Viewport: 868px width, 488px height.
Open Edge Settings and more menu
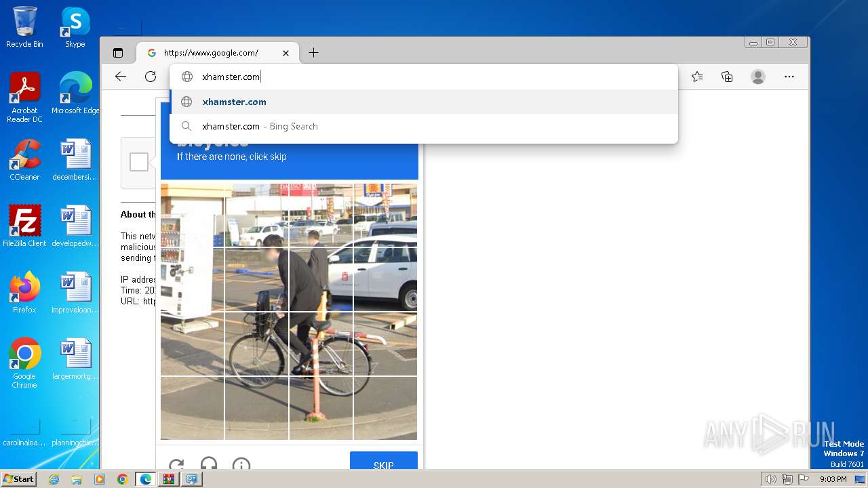click(x=789, y=77)
